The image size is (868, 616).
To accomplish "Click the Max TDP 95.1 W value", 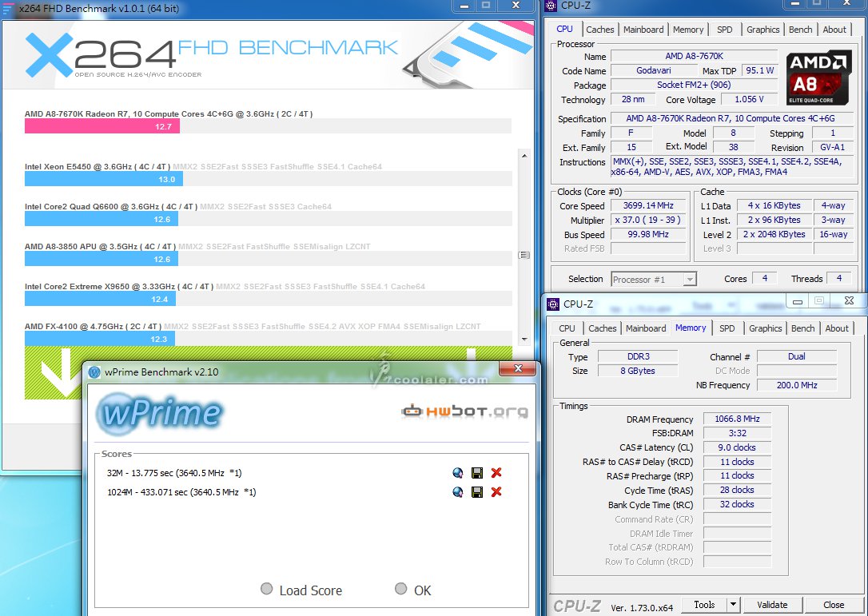I will 760,70.
